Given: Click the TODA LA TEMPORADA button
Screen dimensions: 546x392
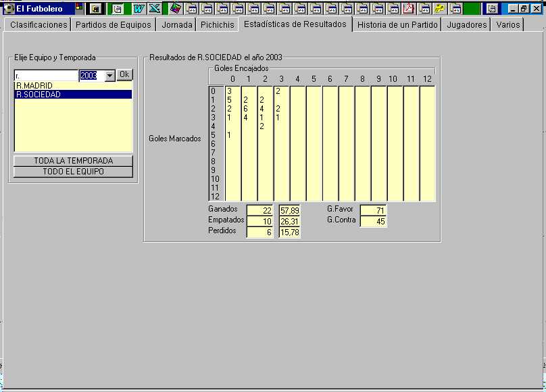Looking at the screenshot, I should point(73,161).
